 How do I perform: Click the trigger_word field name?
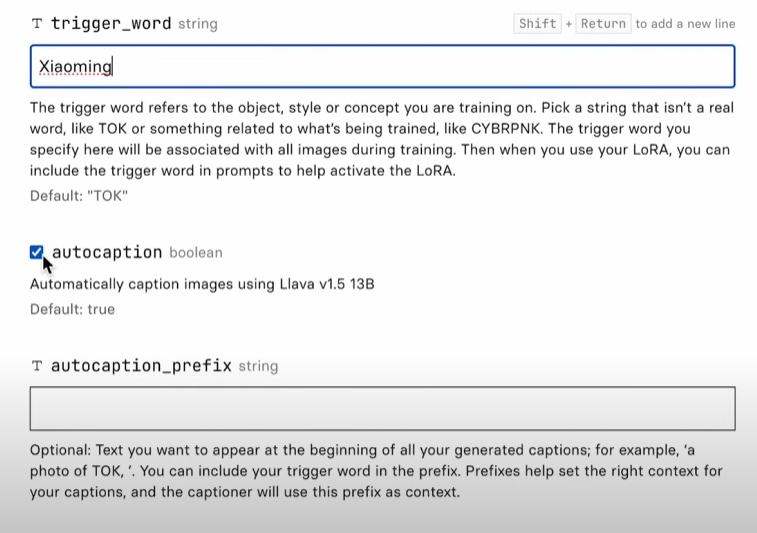coord(111,23)
